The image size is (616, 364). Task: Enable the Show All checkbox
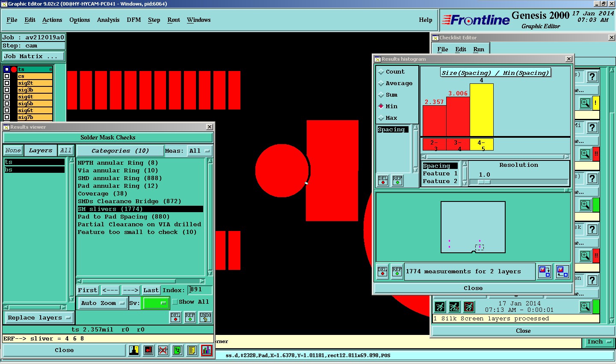click(175, 302)
